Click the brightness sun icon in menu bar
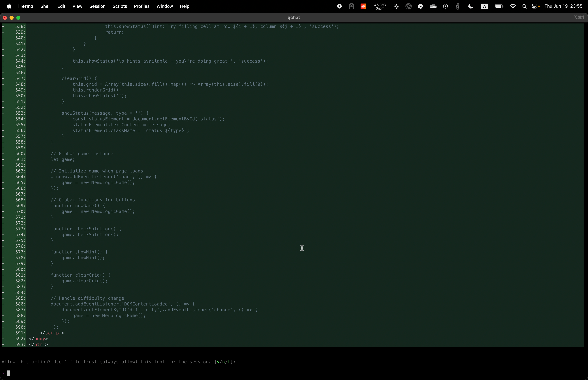Viewport: 588px width, 380px height. click(x=396, y=6)
